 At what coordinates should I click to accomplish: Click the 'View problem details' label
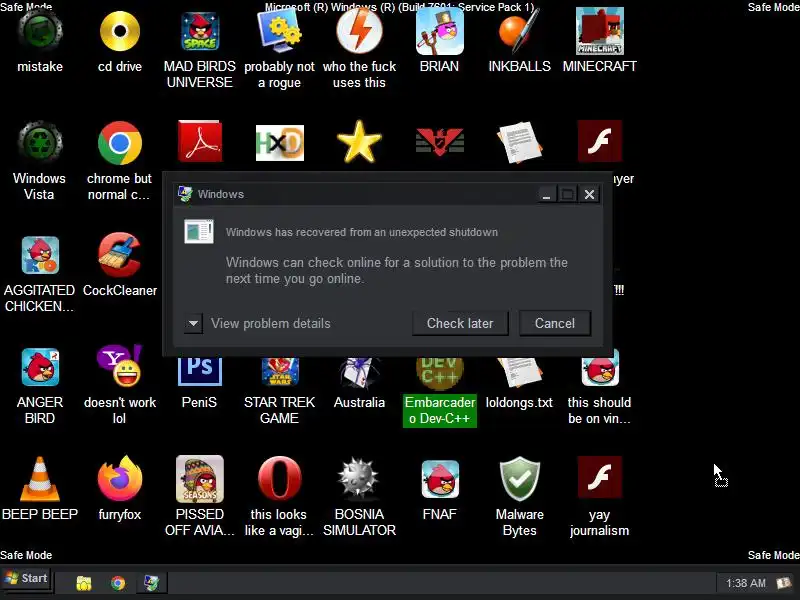click(x=271, y=323)
